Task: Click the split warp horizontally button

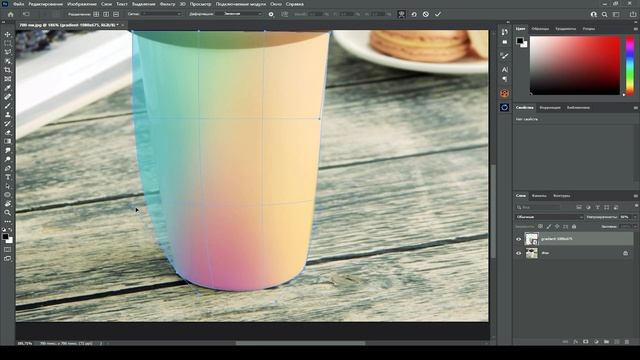Action: tap(116, 14)
